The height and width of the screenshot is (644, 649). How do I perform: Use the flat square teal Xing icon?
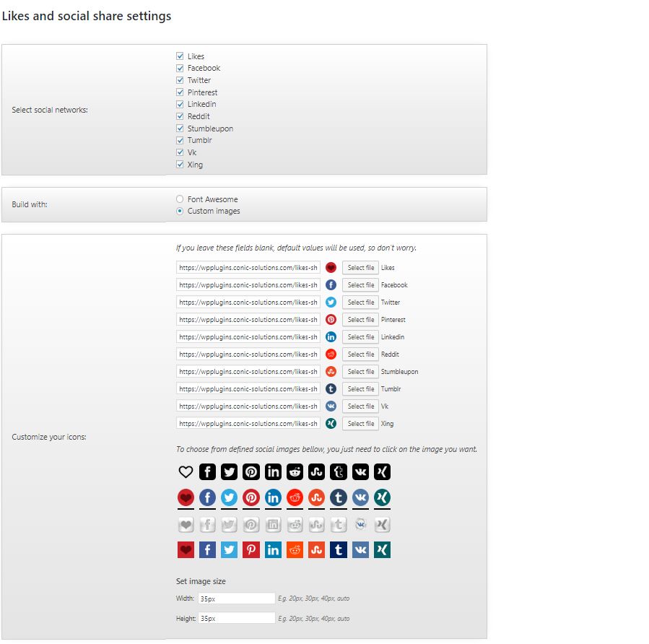[382, 549]
